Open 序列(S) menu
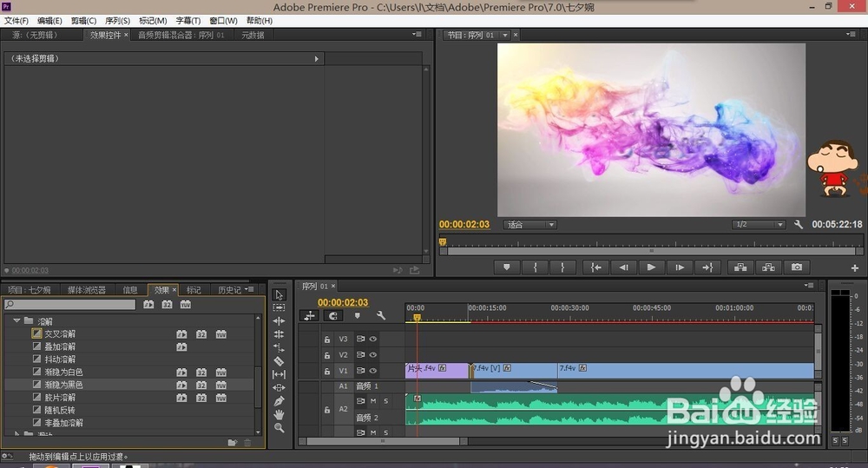Screen dimensions: 868x468 click(117, 21)
